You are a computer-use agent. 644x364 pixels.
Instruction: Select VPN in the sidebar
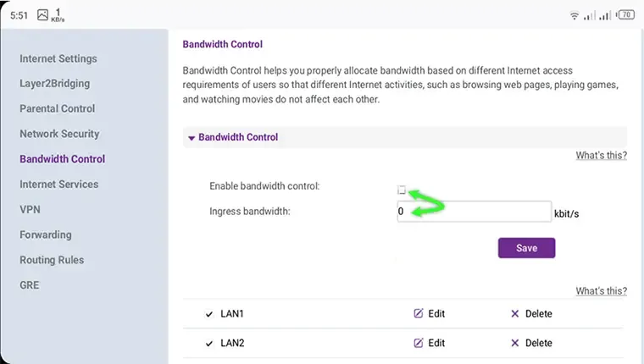pyautogui.click(x=30, y=209)
